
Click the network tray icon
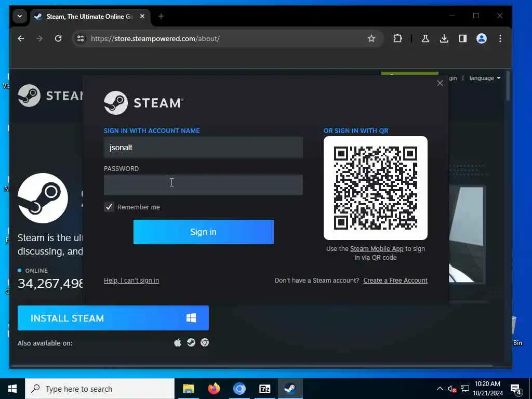pyautogui.click(x=465, y=389)
